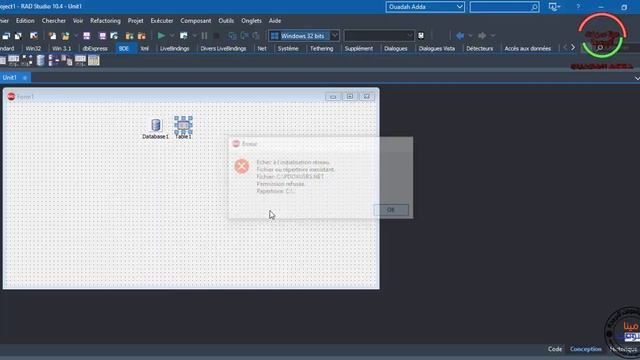Open the Refactoring menu
This screenshot has width=640, height=360.
(x=105, y=21)
